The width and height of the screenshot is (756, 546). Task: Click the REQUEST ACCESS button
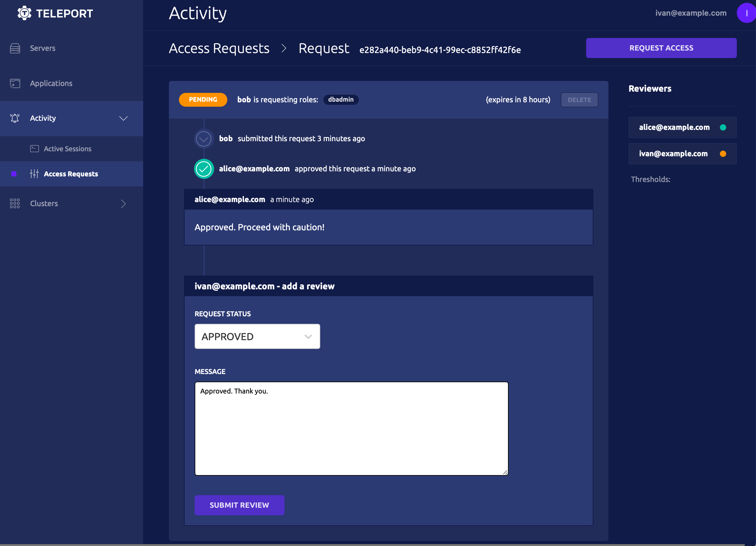[661, 47]
